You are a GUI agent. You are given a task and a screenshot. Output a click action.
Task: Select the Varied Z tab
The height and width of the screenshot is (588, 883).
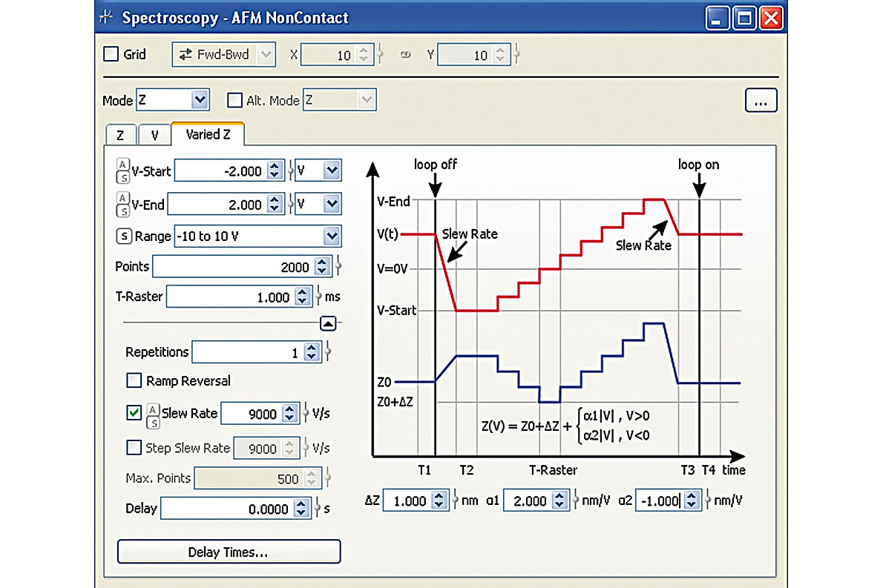pyautogui.click(x=207, y=134)
